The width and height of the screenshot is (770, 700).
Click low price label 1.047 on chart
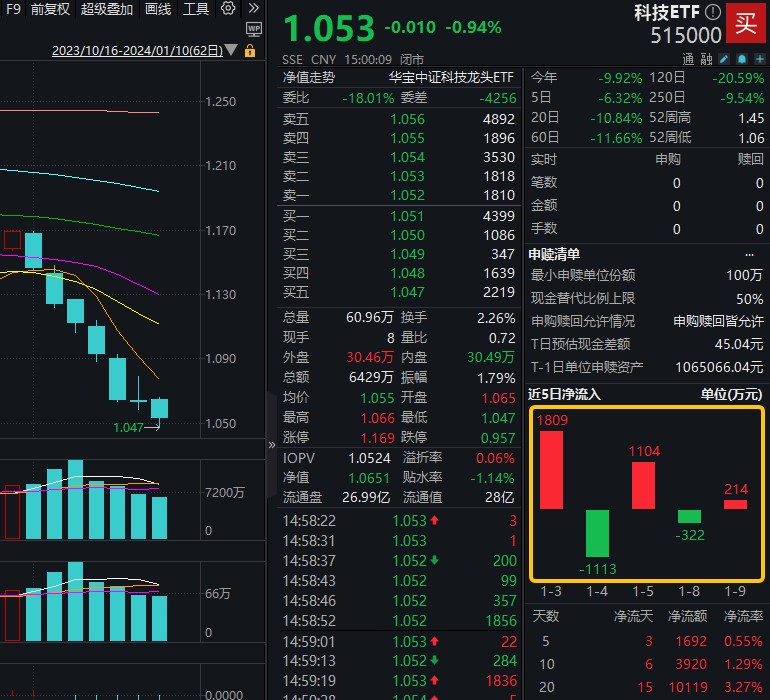tap(128, 428)
